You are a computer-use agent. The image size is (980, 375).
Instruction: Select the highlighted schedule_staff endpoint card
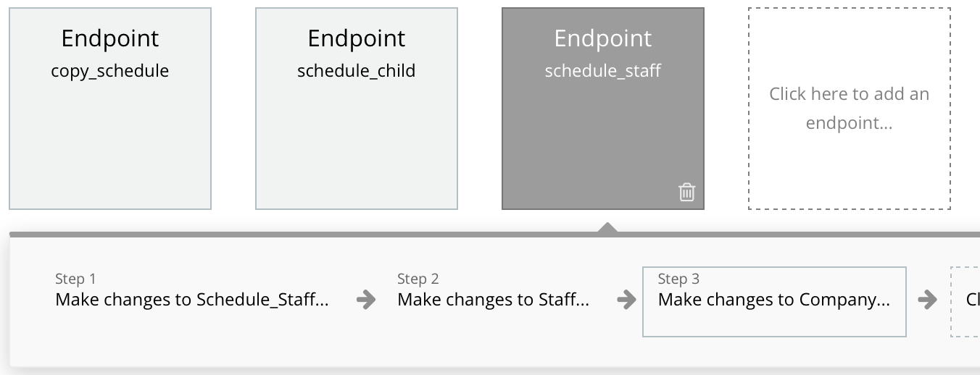tap(603, 109)
